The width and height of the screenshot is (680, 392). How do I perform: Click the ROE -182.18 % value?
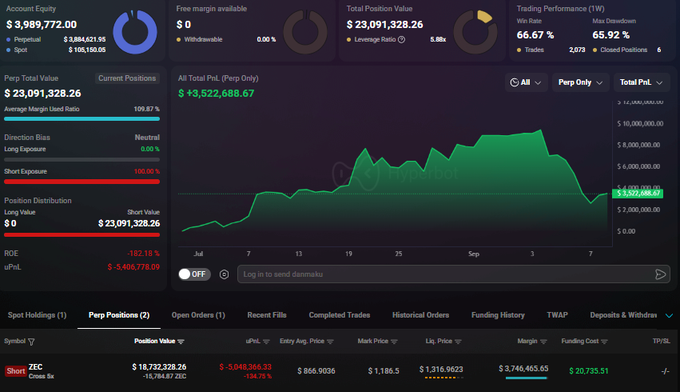[x=143, y=253]
